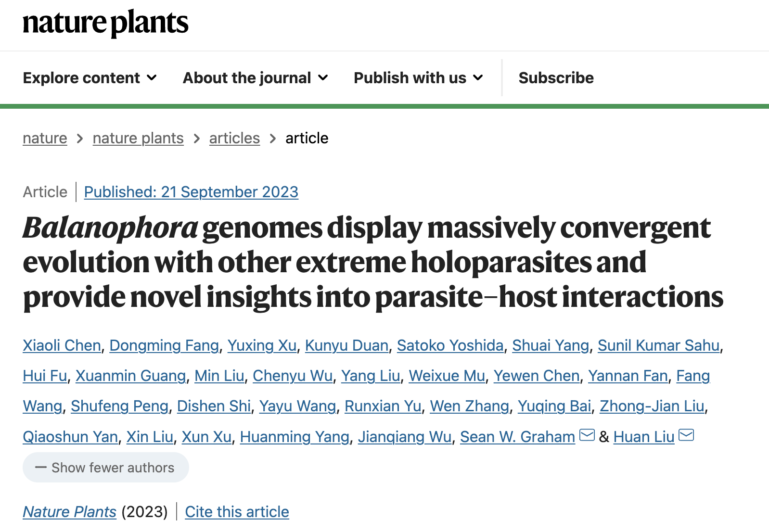
Task: Collapse the list with Show fewer authors
Action: 106,468
